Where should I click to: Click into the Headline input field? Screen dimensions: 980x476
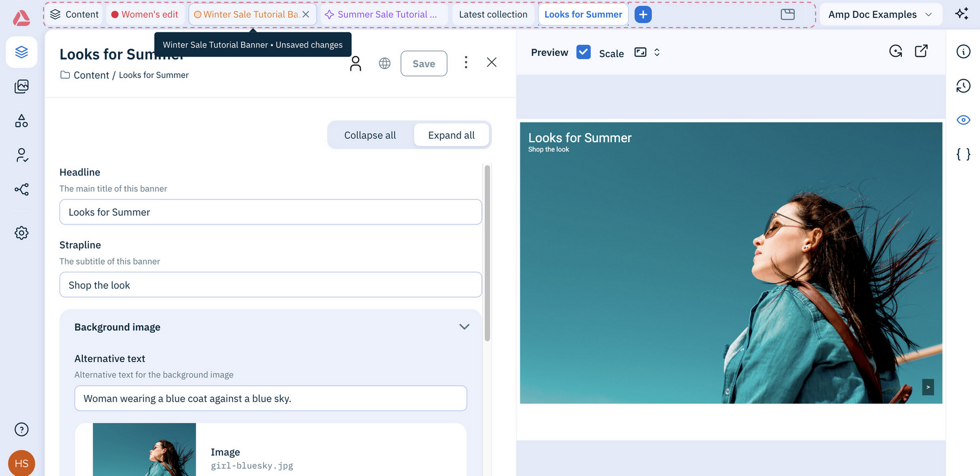click(271, 212)
